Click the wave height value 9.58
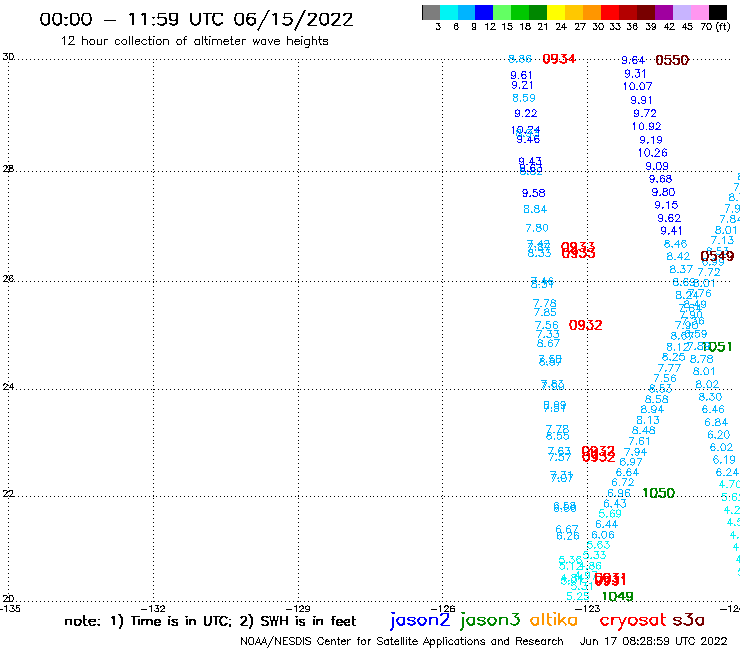The height and width of the screenshot is (650, 740). [533, 193]
